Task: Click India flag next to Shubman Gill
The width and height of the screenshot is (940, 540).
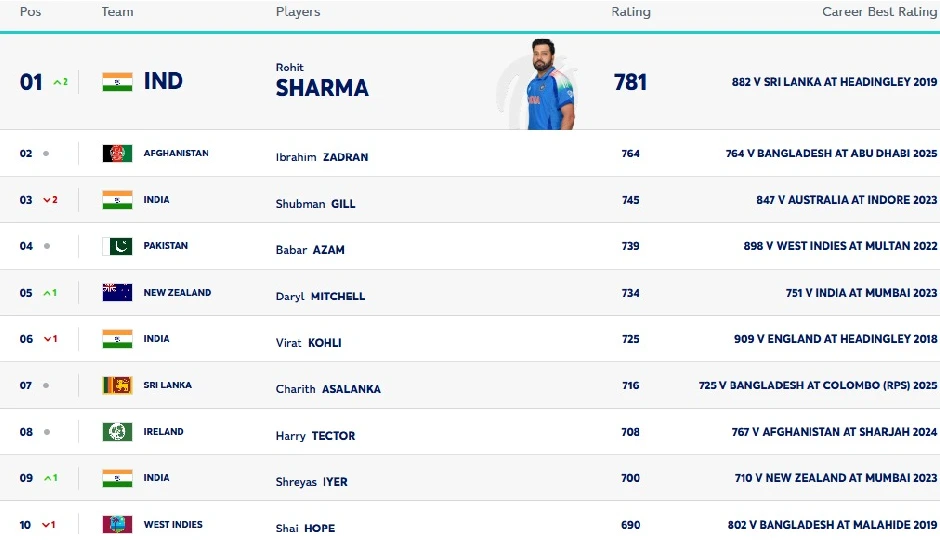Action: [x=117, y=200]
